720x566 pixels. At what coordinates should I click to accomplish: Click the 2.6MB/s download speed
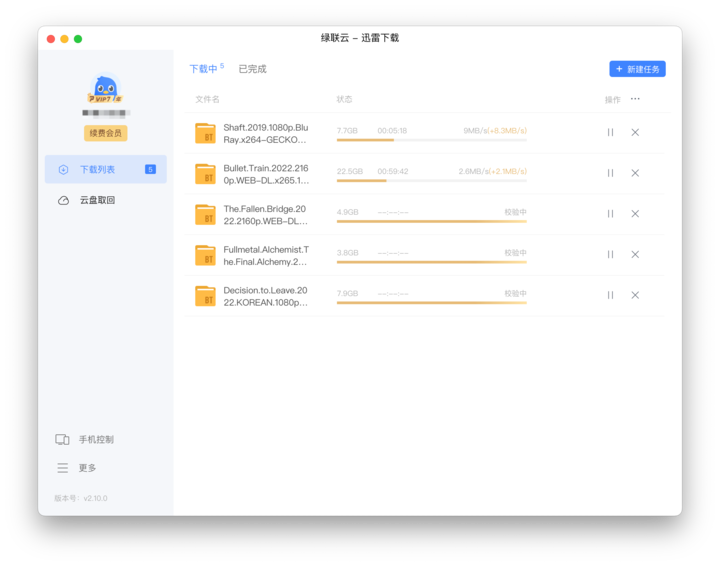coord(473,171)
